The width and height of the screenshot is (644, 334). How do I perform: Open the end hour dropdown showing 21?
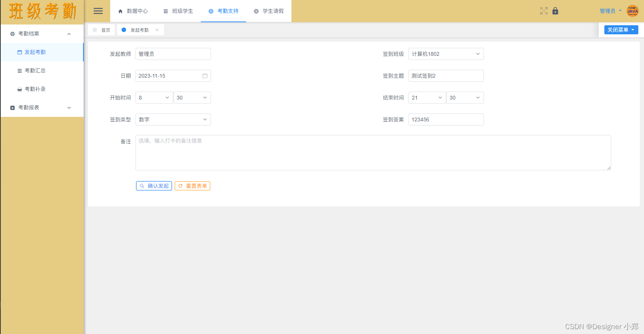point(427,98)
